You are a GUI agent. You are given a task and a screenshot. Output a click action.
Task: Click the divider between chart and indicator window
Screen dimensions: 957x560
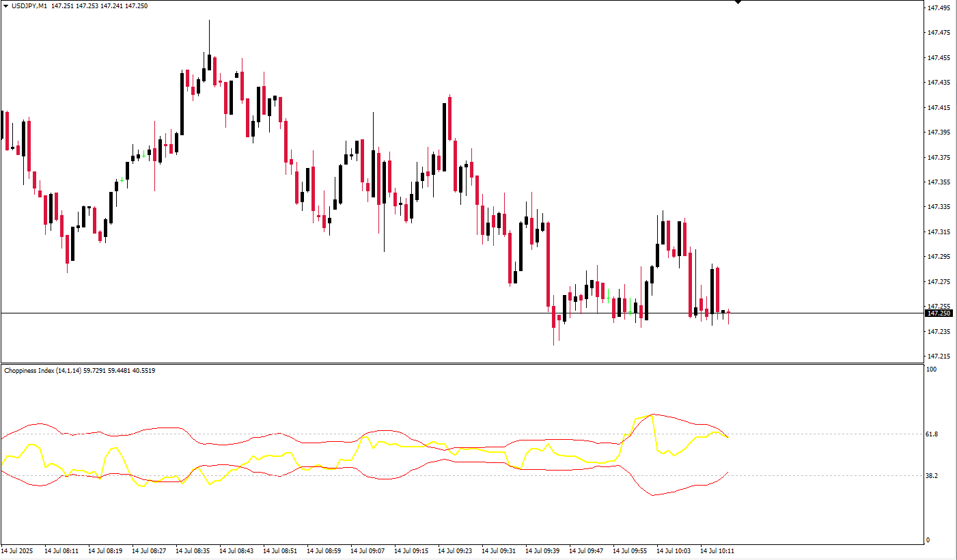coord(462,363)
